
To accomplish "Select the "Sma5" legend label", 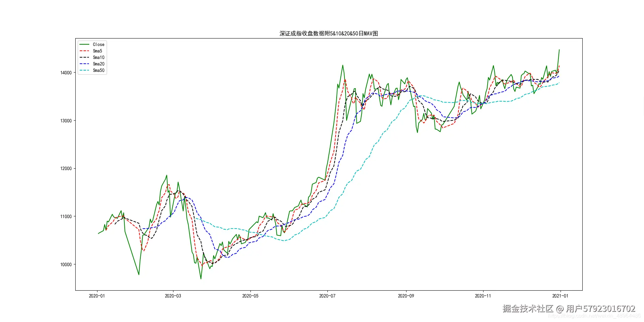I will coord(97,51).
